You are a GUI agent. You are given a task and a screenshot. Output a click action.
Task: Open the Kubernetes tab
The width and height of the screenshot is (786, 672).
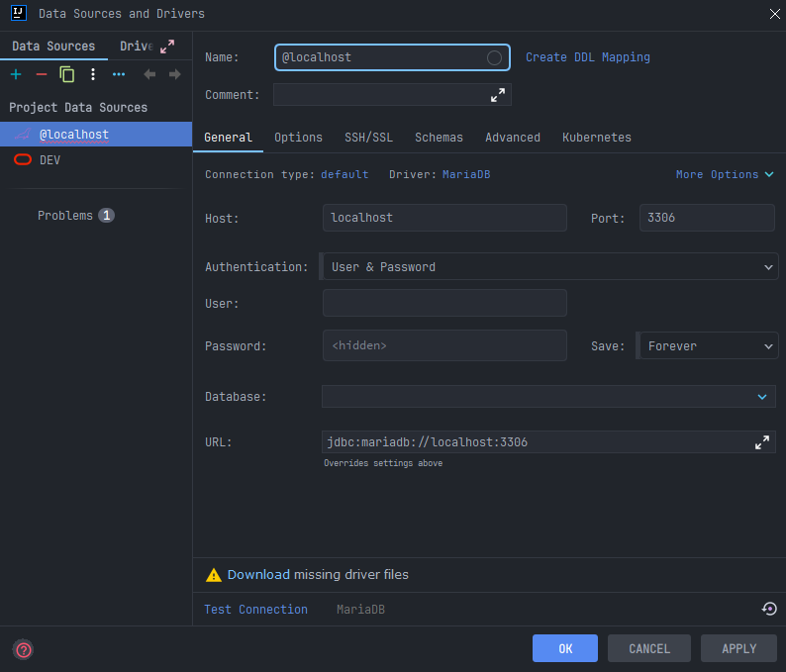pos(597,138)
